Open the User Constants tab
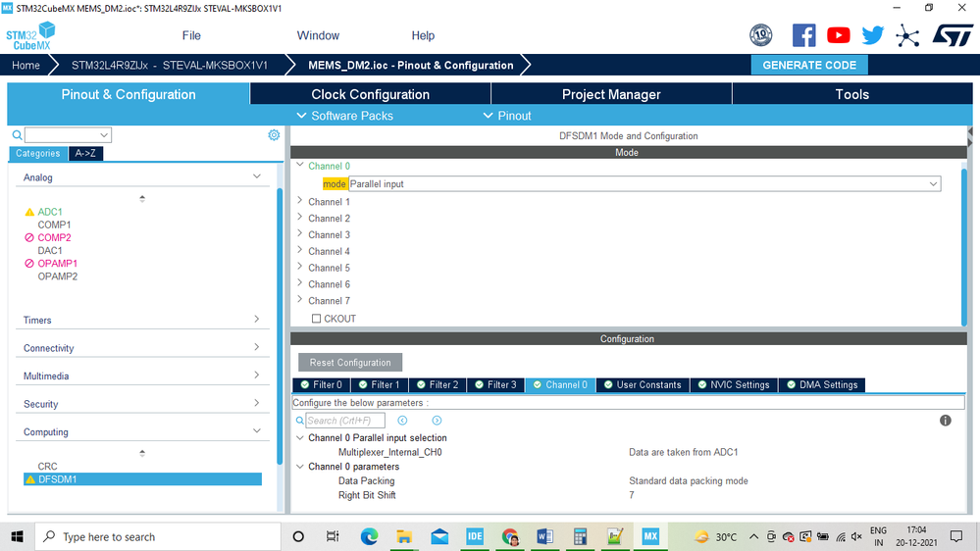980x551 pixels. [x=643, y=385]
